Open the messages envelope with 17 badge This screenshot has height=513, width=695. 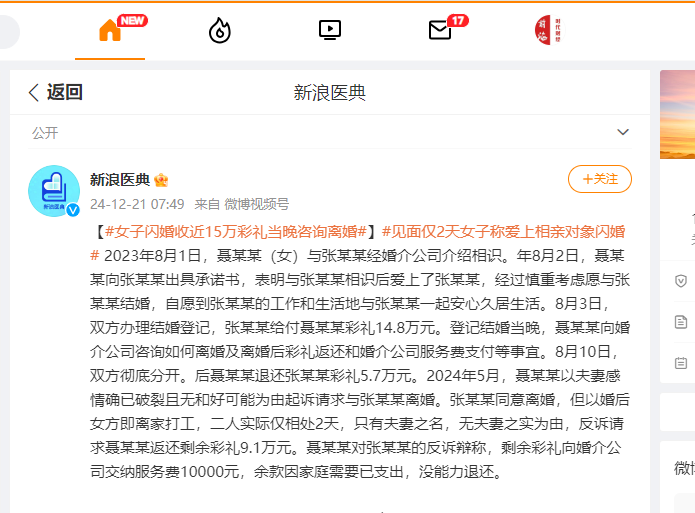click(x=440, y=31)
